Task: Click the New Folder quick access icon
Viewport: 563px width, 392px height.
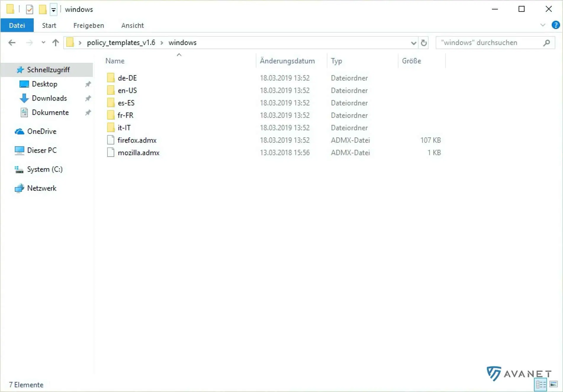Action: (43, 9)
